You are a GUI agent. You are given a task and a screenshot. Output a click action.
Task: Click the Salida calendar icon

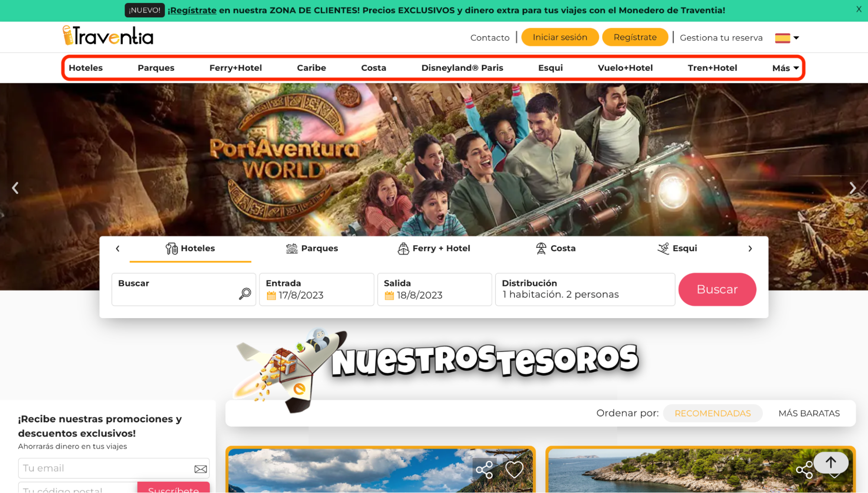click(x=389, y=296)
